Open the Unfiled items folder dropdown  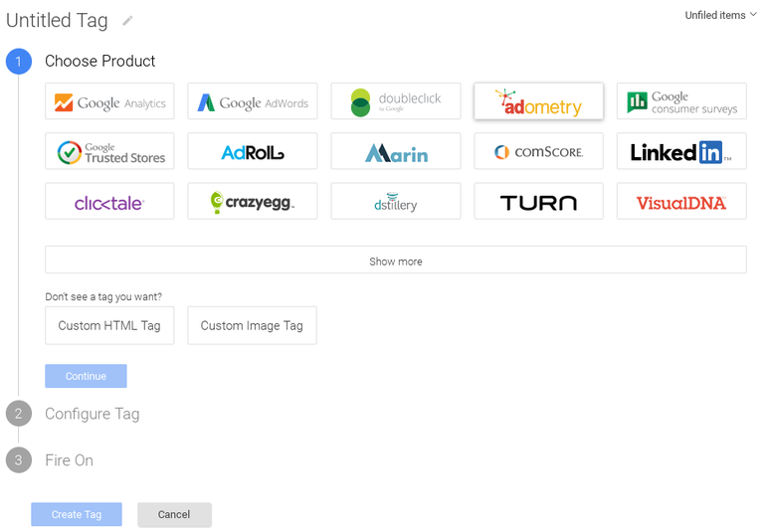[720, 15]
